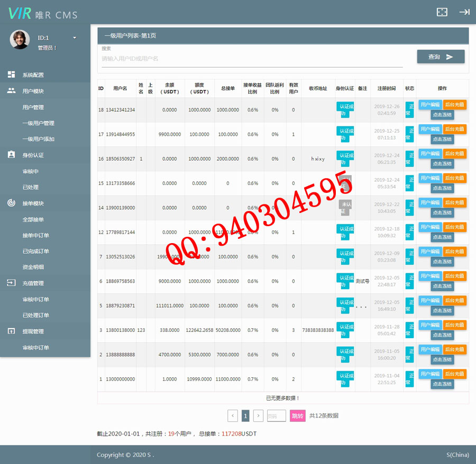476x464 pixels.
Task: Focus the user ID search input
Action: [x=252, y=59]
